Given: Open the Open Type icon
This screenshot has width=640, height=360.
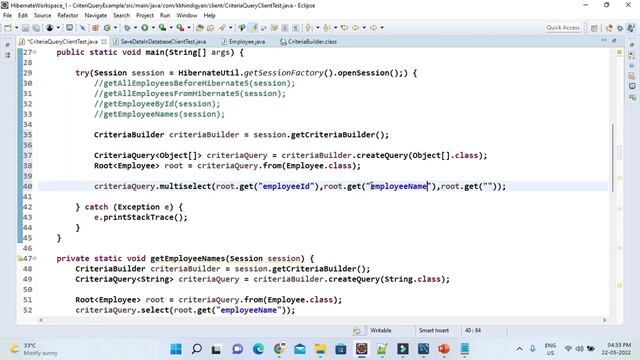Looking at the screenshot, I should click(200, 28).
